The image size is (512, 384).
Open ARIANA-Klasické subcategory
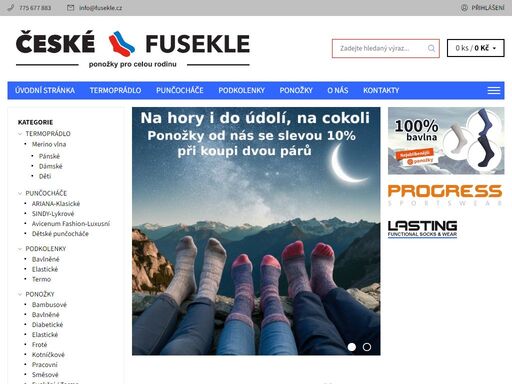click(x=56, y=204)
